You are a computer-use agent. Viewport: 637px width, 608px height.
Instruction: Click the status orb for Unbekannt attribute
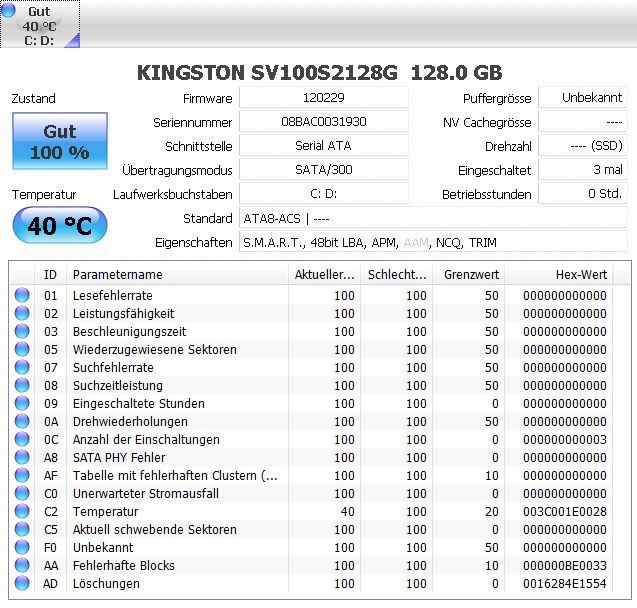pyautogui.click(x=22, y=547)
